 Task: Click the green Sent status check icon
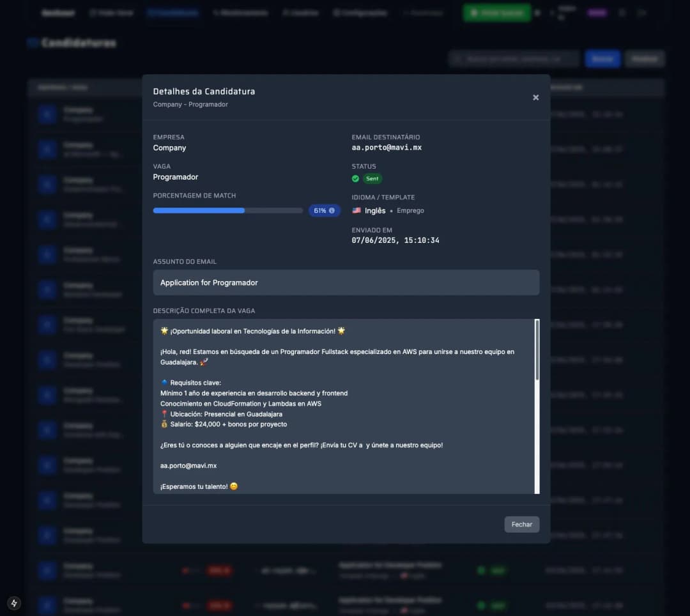pos(356,178)
